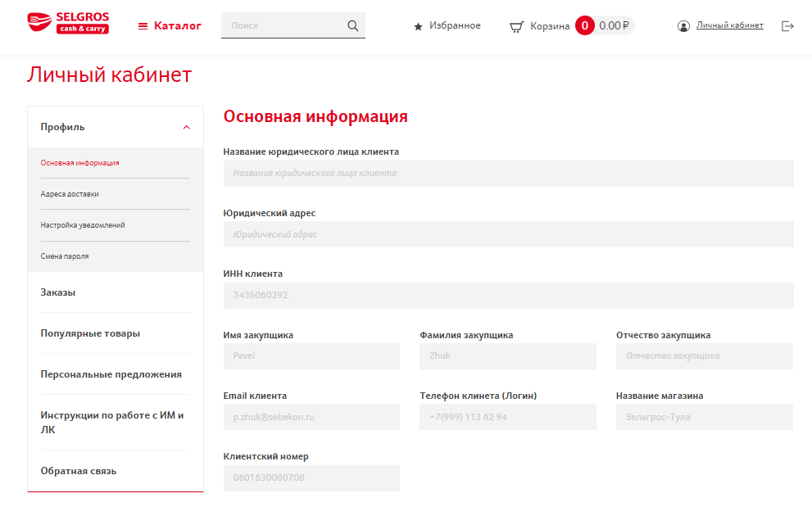
Task: Click the ИНН клиента field
Action: pos(508,295)
